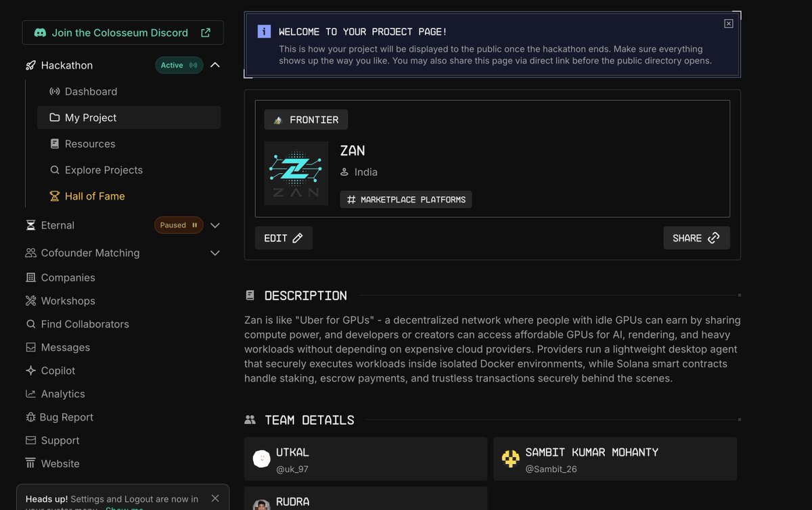Screen dimensions: 812x510
Task: Click the ZAN project title text
Action: (x=353, y=151)
